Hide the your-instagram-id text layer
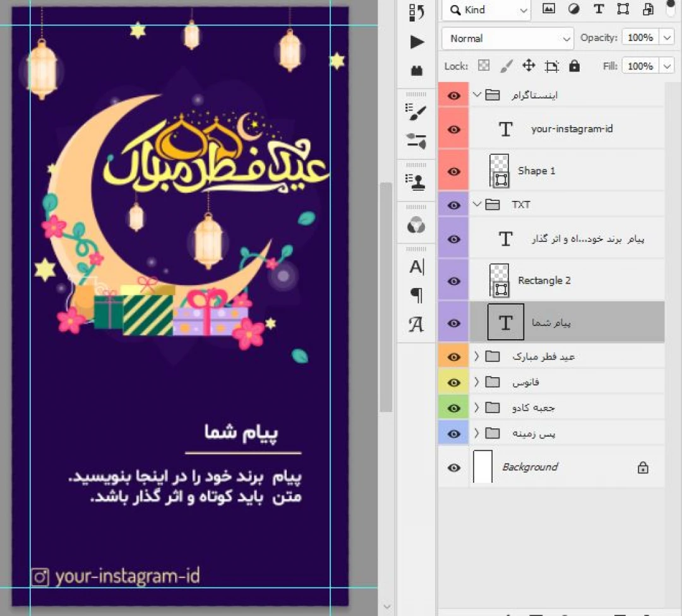The height and width of the screenshot is (616, 682). point(453,129)
